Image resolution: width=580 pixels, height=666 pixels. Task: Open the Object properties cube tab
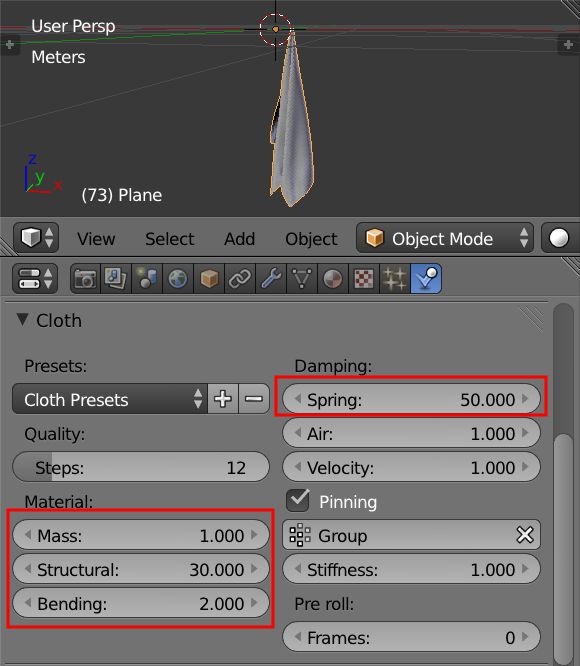(209, 279)
